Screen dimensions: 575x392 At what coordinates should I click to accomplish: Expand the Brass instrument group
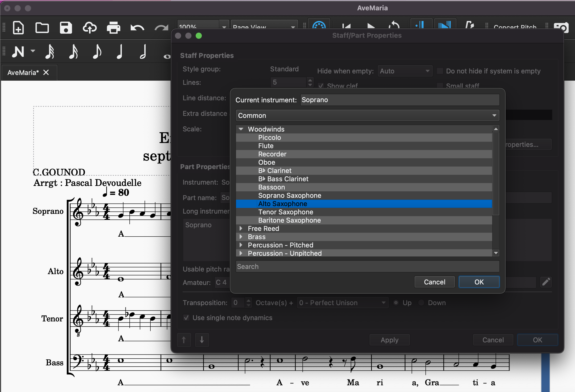(241, 237)
